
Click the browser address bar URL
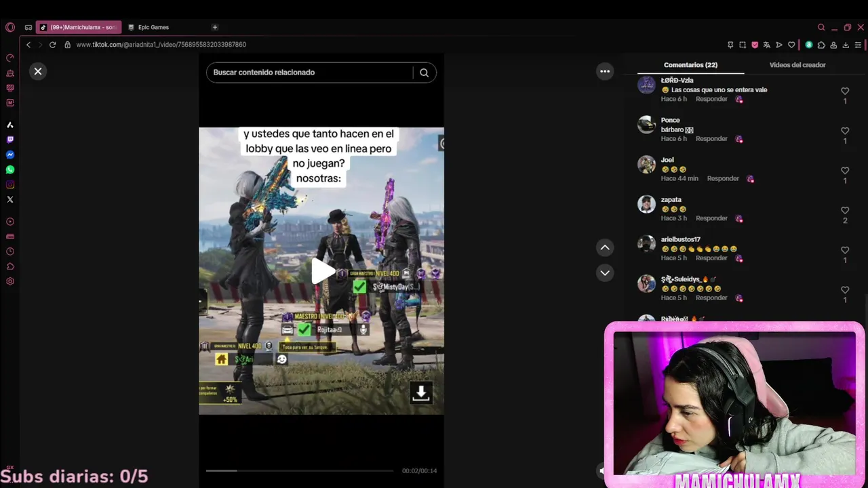(161, 45)
